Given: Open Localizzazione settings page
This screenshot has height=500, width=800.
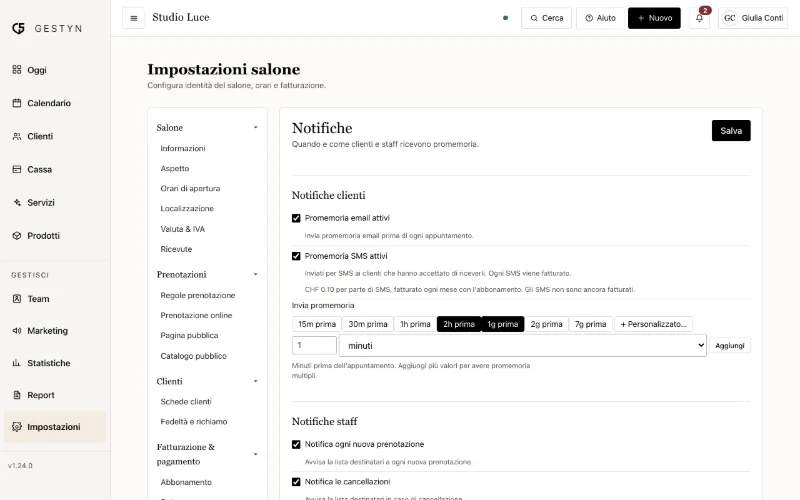Looking at the screenshot, I should (187, 208).
